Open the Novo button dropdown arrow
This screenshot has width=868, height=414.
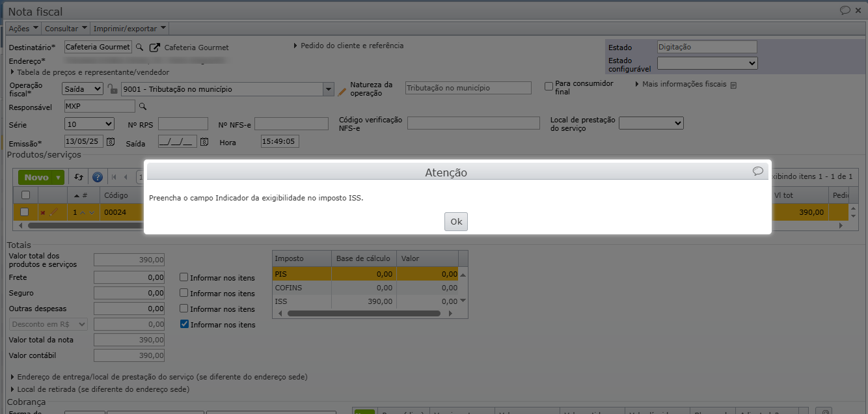(x=59, y=177)
